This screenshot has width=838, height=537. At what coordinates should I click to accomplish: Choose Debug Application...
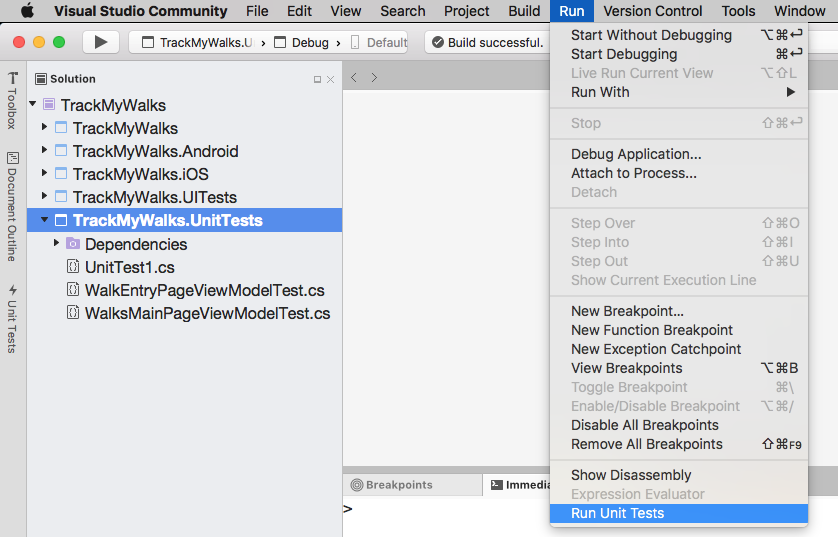pyautogui.click(x=679, y=154)
